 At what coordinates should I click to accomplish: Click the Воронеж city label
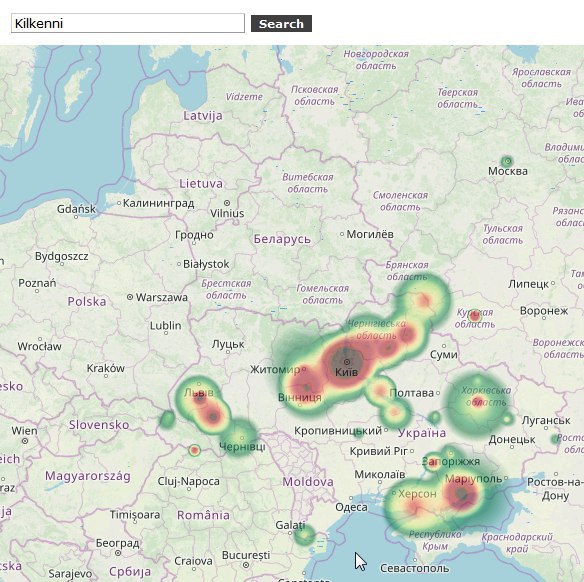click(x=544, y=311)
